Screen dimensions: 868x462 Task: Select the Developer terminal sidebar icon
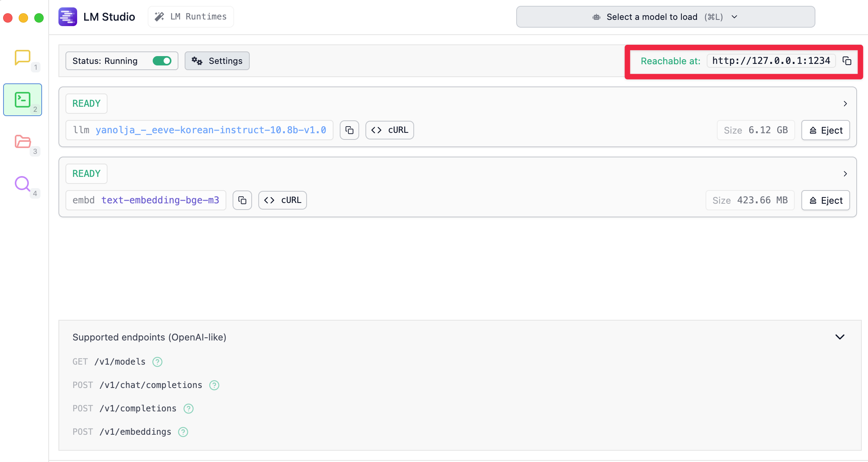(x=23, y=100)
